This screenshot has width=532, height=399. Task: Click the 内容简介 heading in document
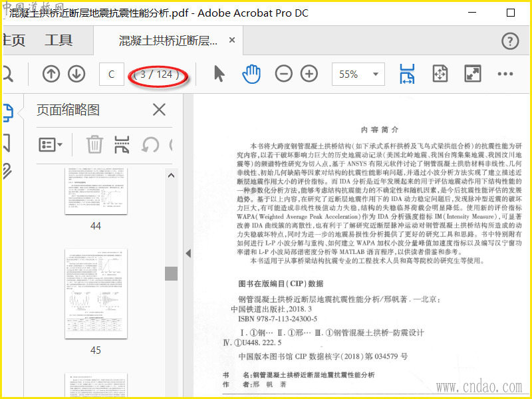[380, 130]
